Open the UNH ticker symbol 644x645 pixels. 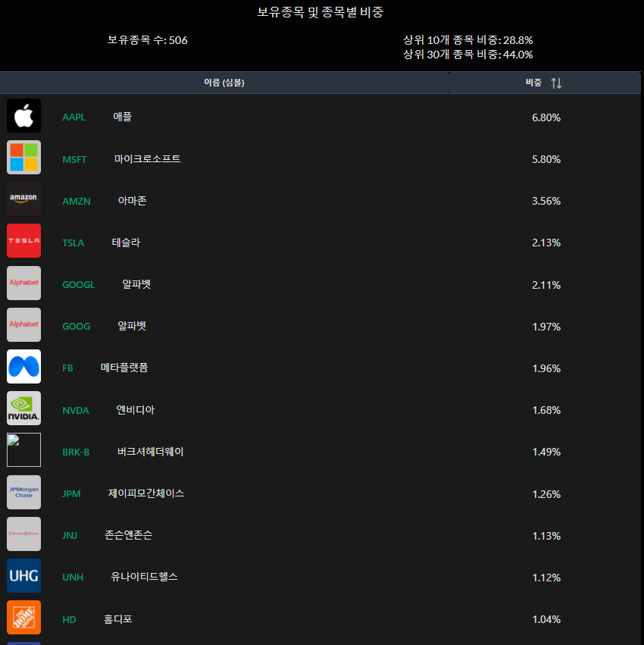coord(73,578)
